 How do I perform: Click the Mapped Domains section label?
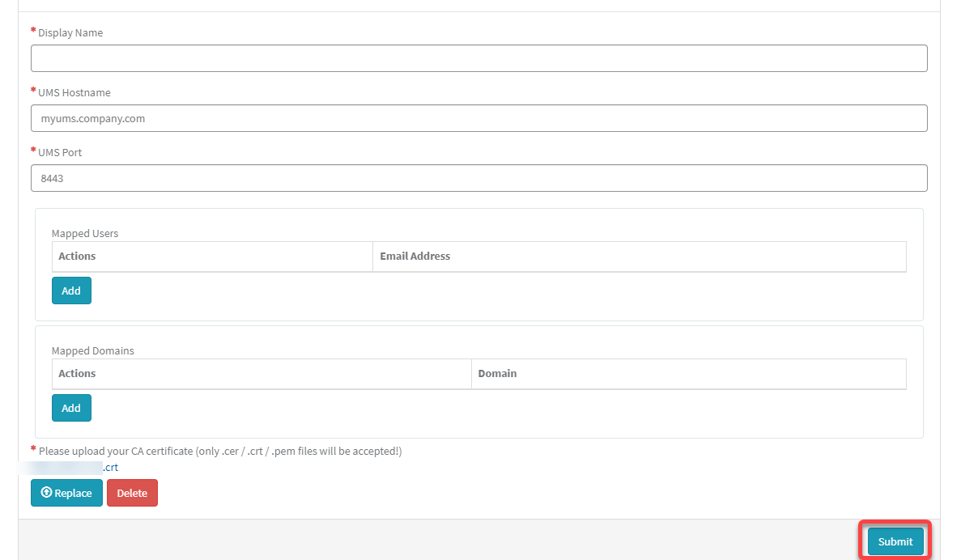(91, 350)
